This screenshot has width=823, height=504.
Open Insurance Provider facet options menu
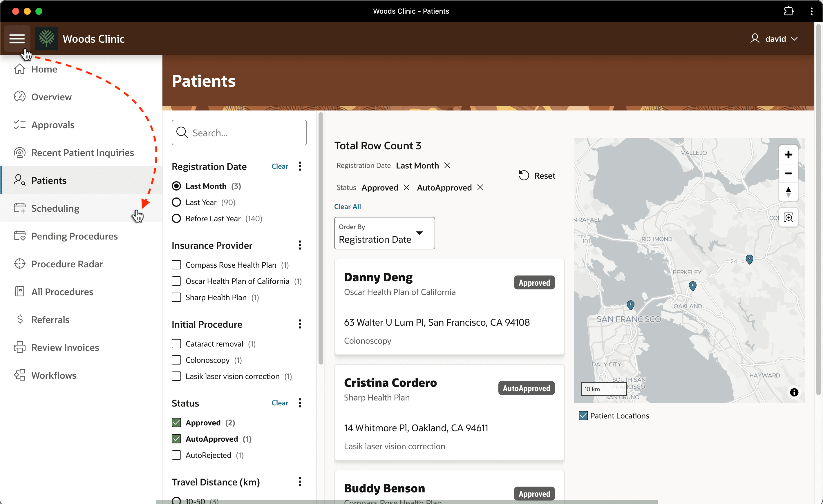point(300,245)
